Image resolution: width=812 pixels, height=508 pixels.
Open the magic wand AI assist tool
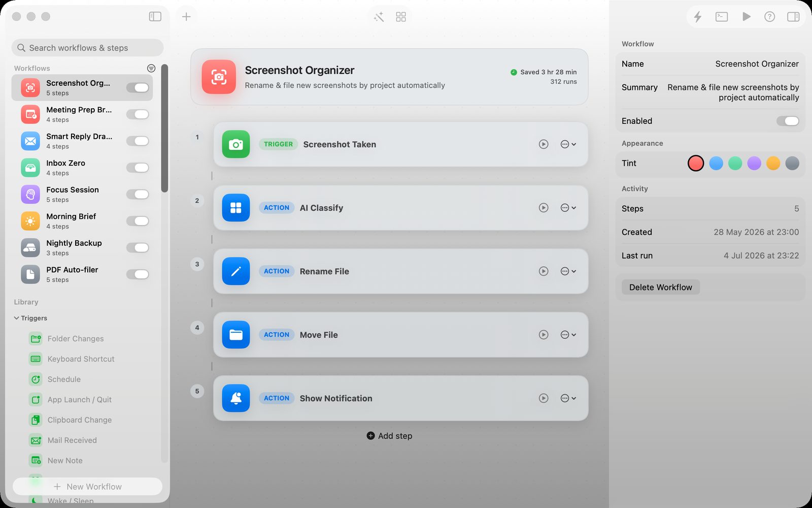[379, 17]
